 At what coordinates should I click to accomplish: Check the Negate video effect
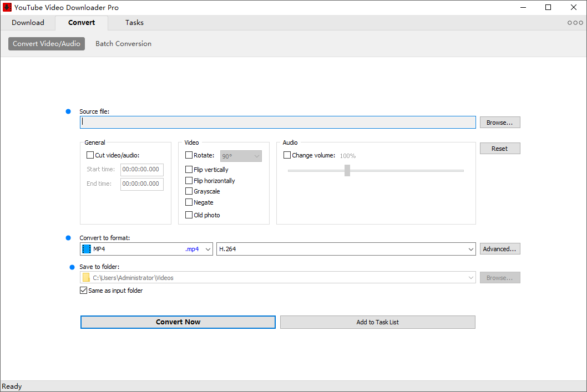pyautogui.click(x=189, y=202)
